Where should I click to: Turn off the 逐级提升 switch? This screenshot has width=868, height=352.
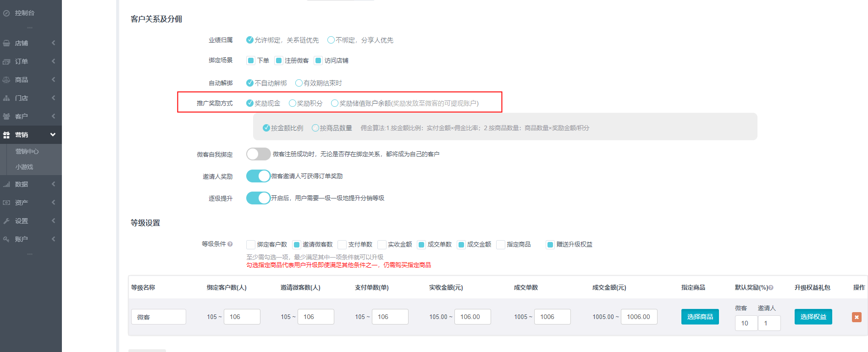[259, 198]
